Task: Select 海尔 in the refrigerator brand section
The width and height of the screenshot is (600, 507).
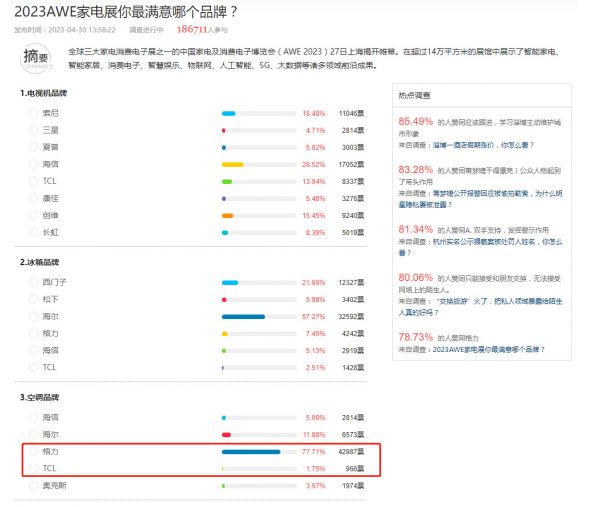Action: [33, 317]
